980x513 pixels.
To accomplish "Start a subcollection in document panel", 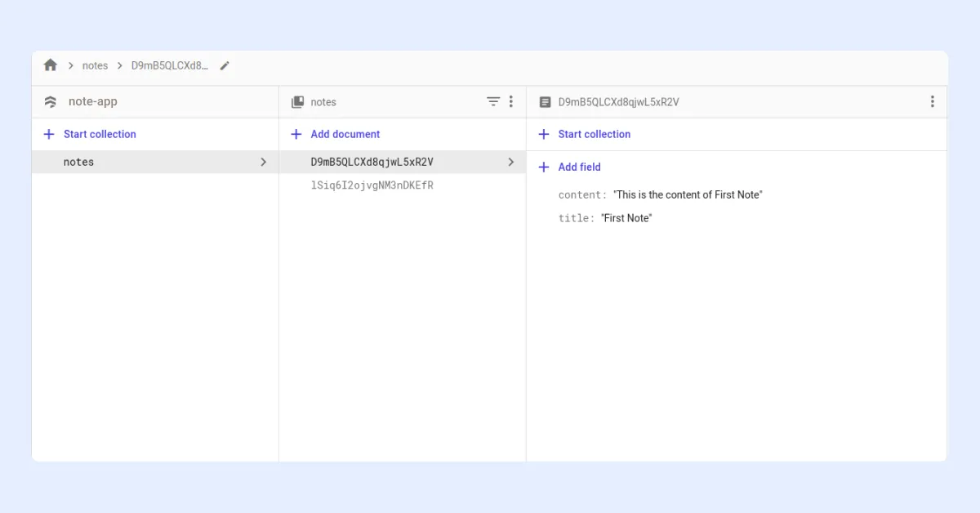I will (594, 134).
